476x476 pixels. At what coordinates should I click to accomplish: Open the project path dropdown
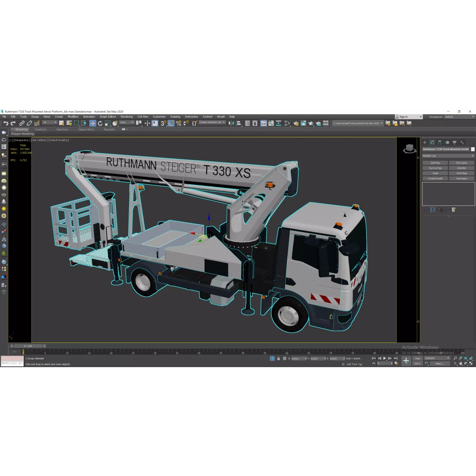click(357, 123)
